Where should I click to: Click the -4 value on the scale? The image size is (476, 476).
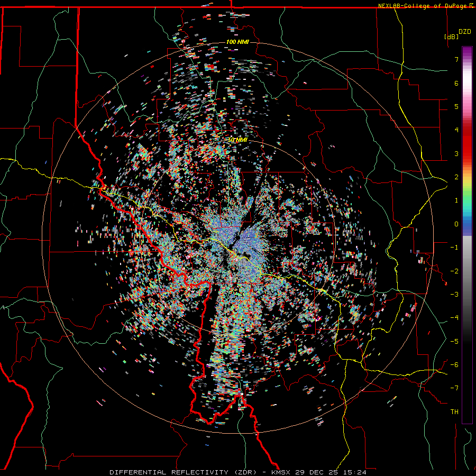click(454, 318)
